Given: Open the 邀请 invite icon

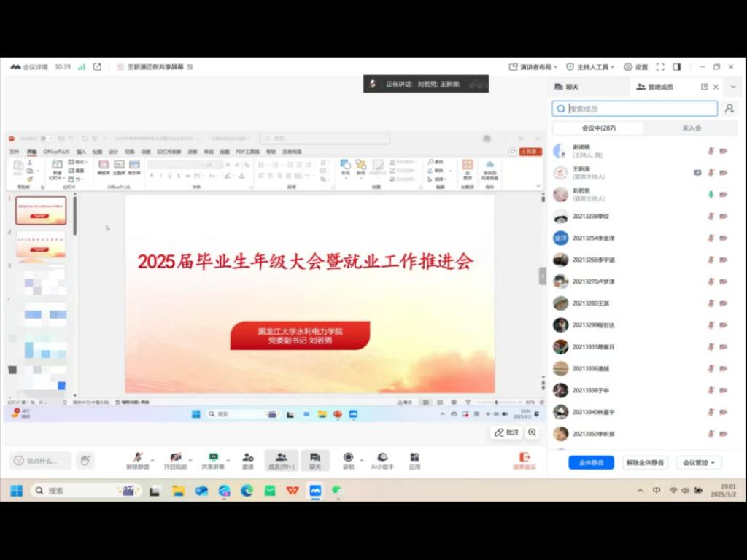Looking at the screenshot, I should (248, 460).
